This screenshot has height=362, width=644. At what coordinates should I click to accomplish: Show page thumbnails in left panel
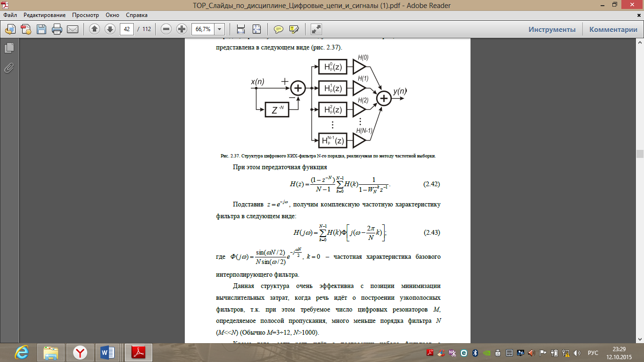pos(9,48)
